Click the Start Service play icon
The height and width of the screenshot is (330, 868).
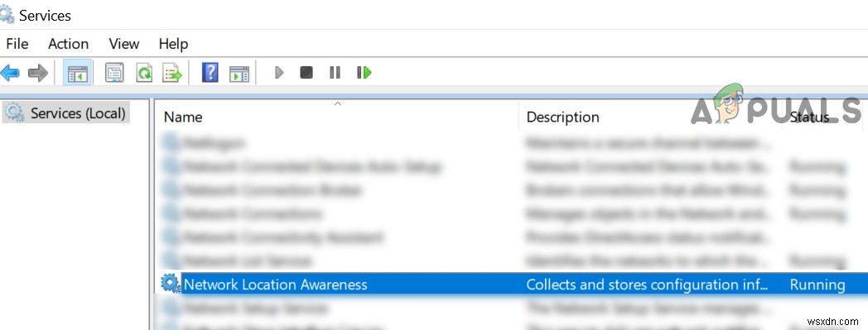point(279,73)
